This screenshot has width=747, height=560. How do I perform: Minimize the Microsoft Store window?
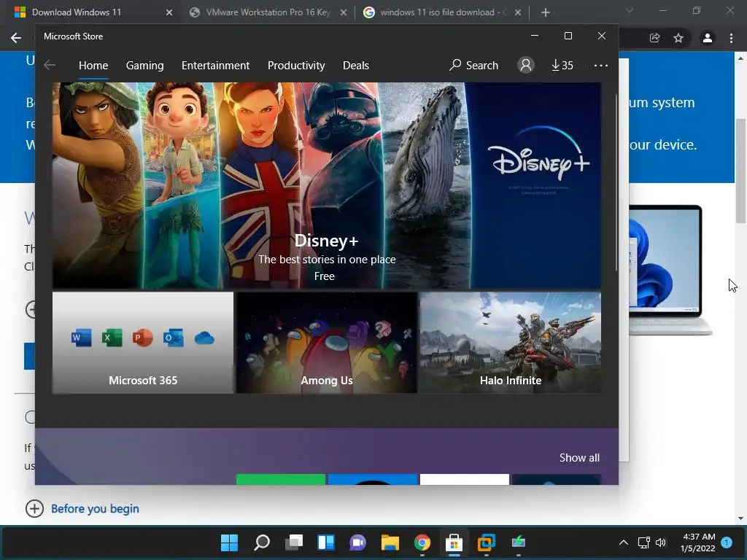[x=535, y=36]
